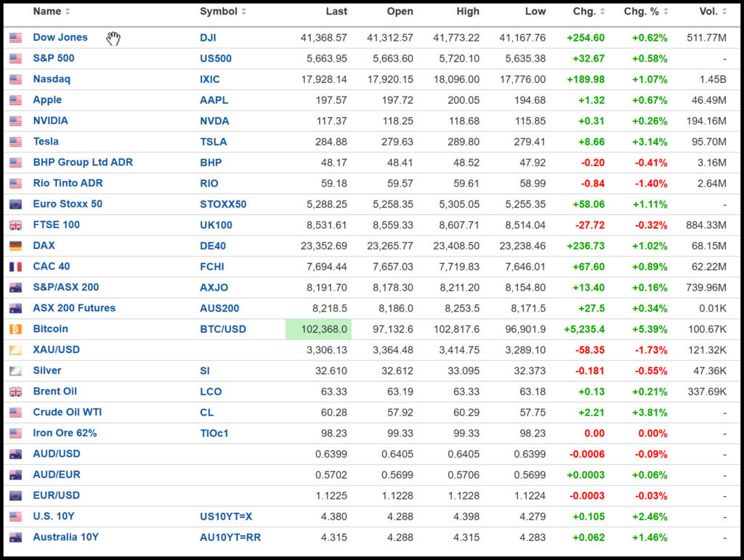744x560 pixels.
Task: Sort table by the Symbol column header
Action: tap(222, 12)
